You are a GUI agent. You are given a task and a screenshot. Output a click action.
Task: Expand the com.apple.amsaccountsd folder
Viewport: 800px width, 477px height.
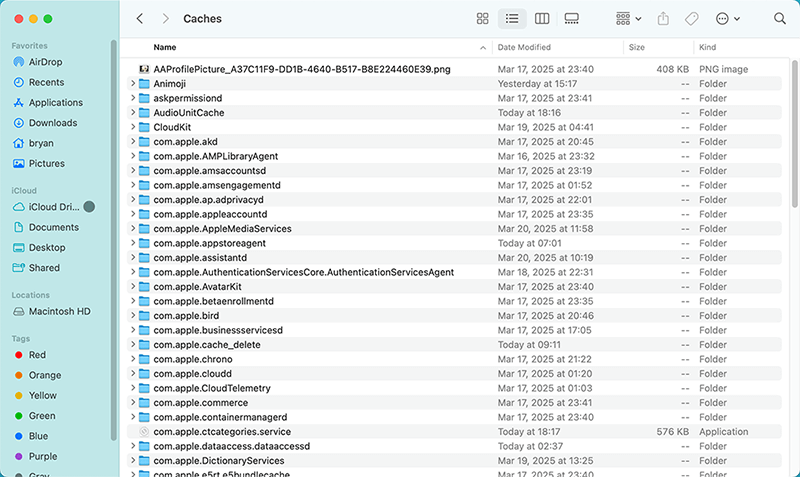point(133,170)
